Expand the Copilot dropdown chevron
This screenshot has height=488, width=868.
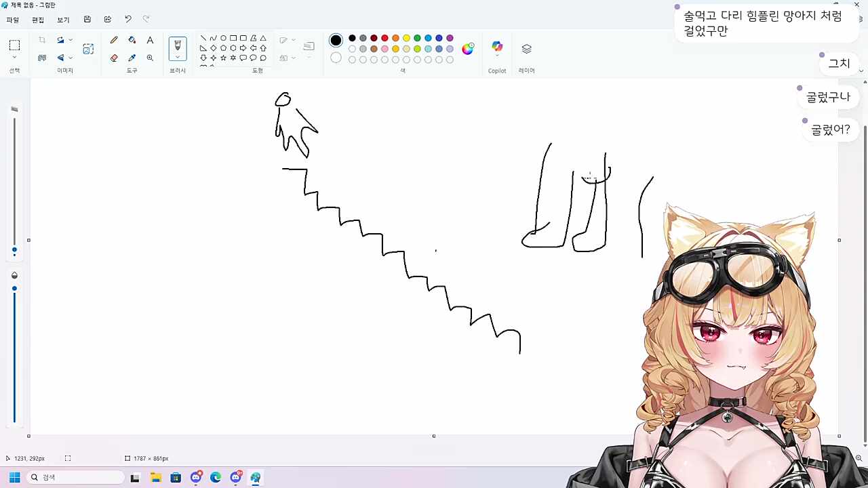[497, 56]
